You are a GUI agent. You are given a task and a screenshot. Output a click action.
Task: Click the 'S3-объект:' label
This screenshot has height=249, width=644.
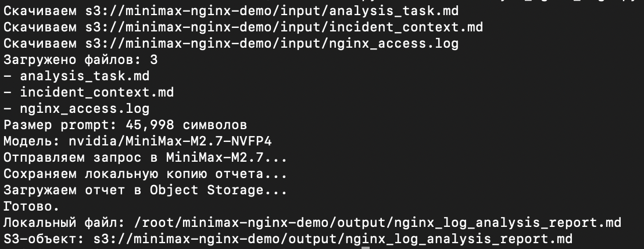(44, 239)
